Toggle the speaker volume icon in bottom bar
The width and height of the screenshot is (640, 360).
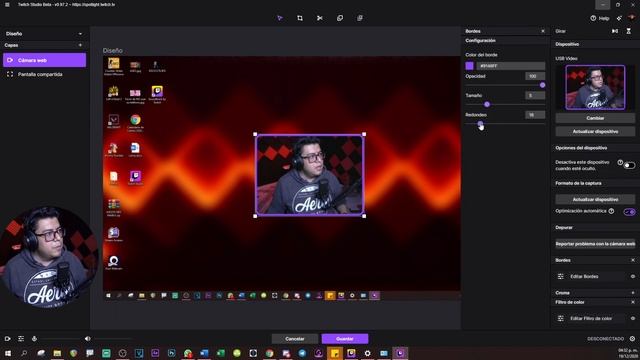point(87,339)
